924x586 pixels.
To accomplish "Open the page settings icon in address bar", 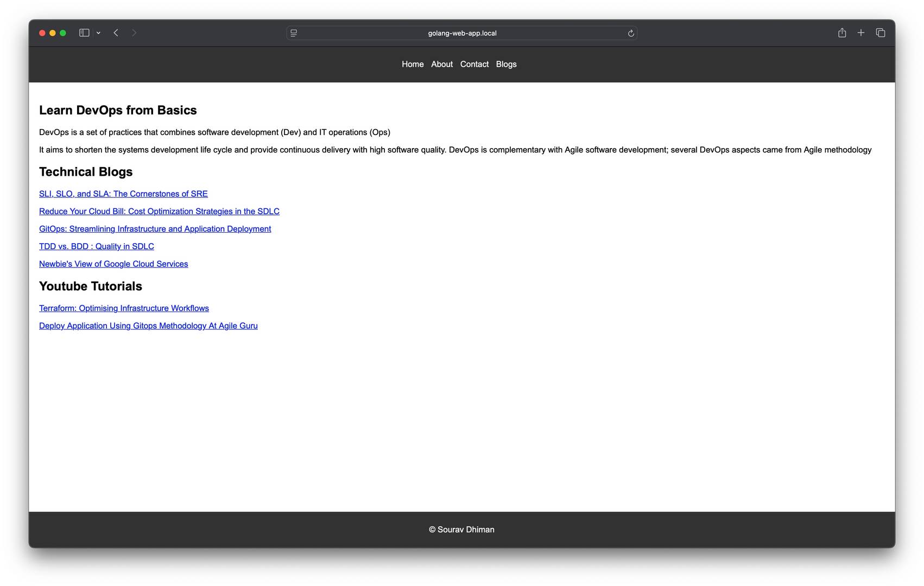I will coord(294,33).
